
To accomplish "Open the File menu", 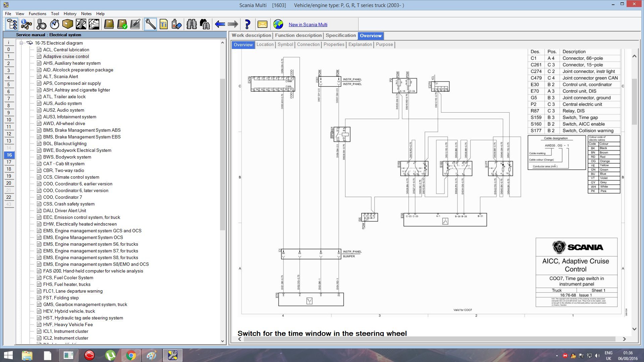I will pyautogui.click(x=8, y=14).
